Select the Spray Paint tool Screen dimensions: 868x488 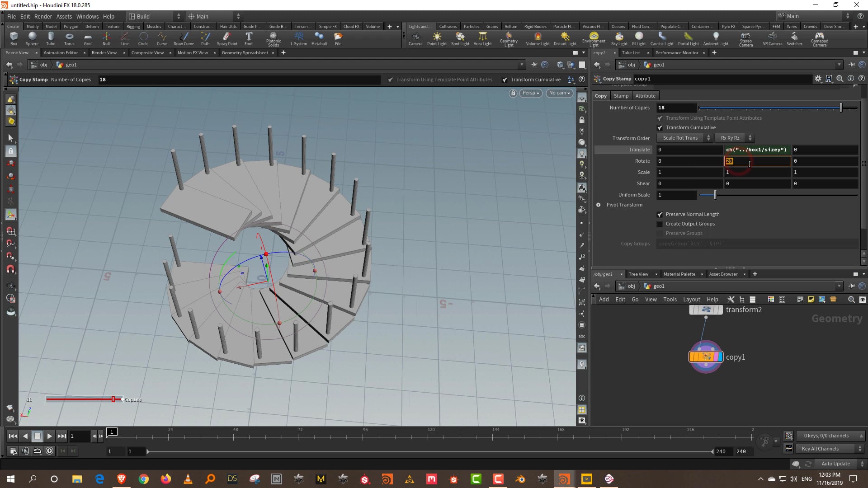tap(227, 39)
